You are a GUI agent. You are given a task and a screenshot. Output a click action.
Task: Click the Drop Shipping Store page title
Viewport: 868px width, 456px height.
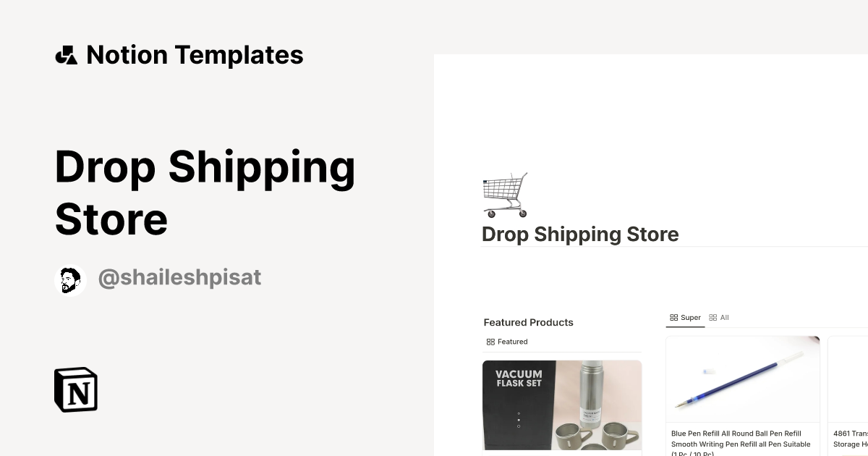[580, 234]
